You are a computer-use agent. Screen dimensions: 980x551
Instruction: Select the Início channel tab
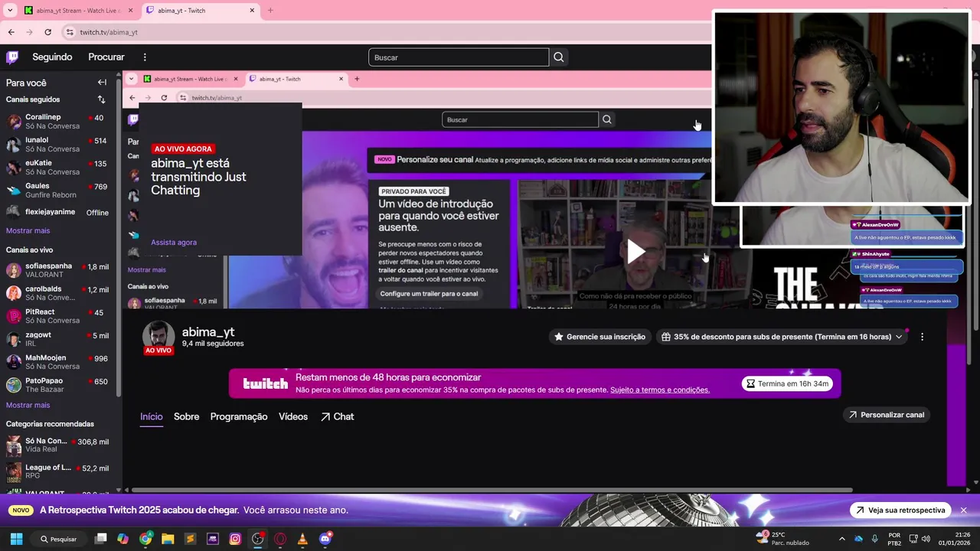pos(151,416)
